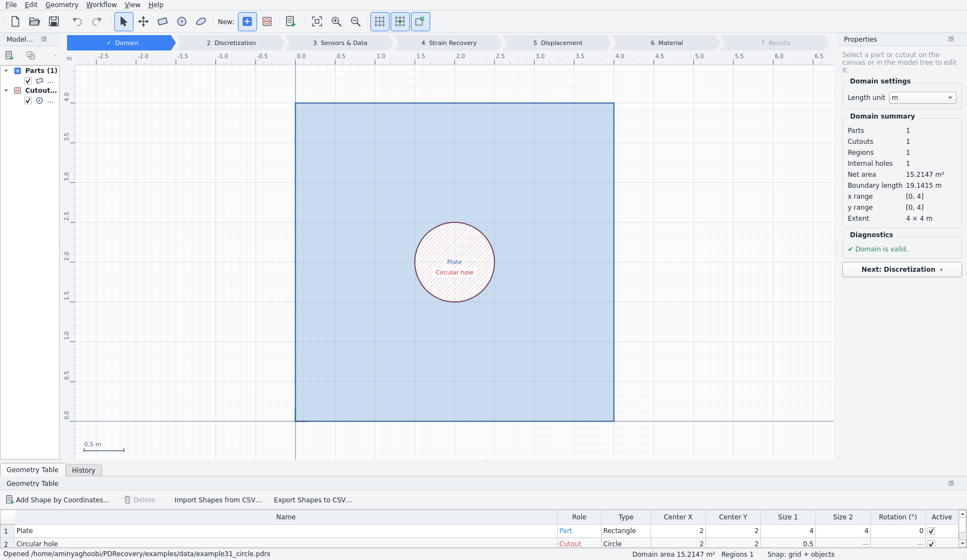Select the rectangle part item in tree

45,81
